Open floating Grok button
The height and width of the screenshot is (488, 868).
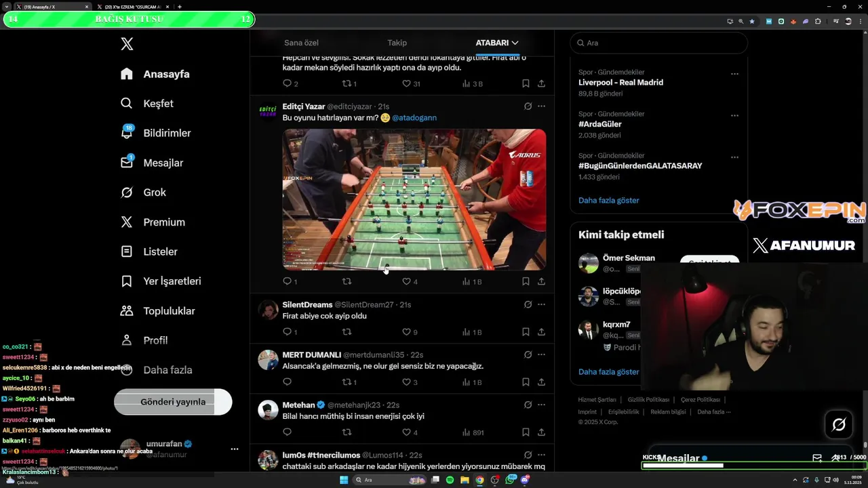pos(839,425)
